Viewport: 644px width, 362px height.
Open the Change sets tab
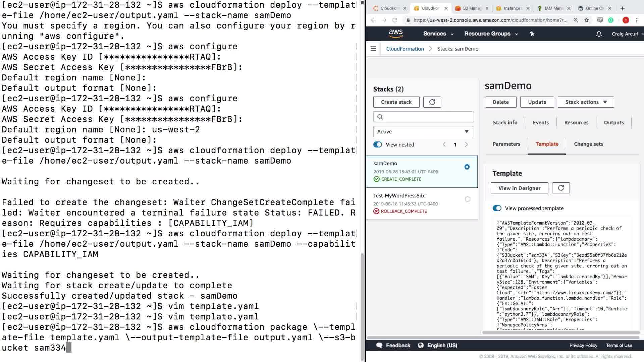[x=588, y=144]
